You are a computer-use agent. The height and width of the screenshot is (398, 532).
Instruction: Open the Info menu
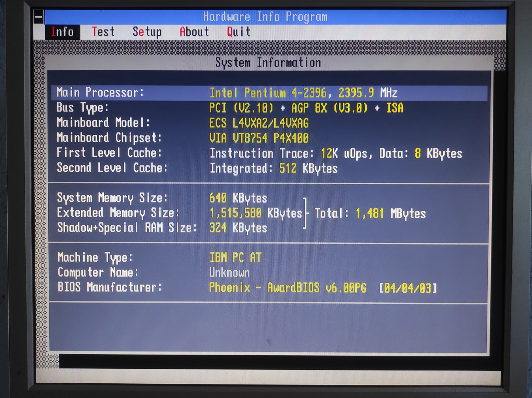pos(62,32)
